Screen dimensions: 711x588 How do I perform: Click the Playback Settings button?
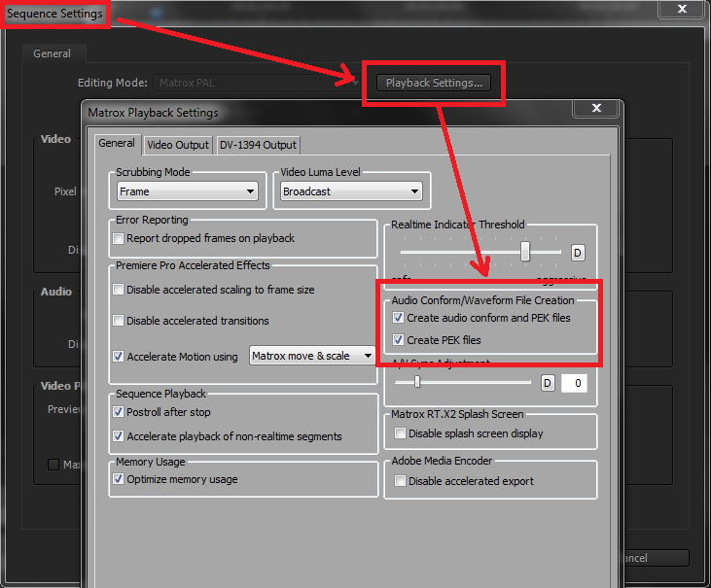(434, 83)
